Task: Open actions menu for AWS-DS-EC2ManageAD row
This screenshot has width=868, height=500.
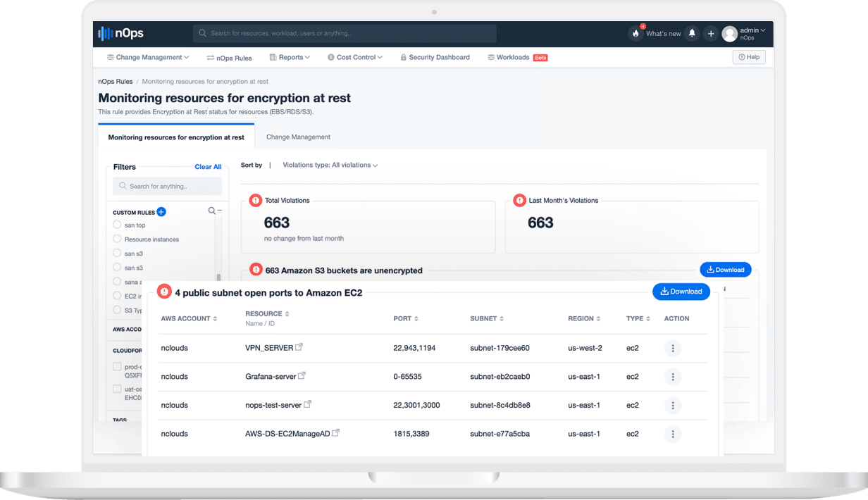Action: pyautogui.click(x=673, y=434)
